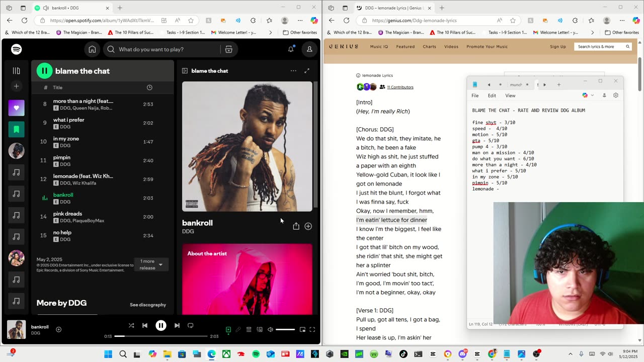Expand Copilot dropdown in Notepad
Screen dimensions: 644x362
click(592, 96)
